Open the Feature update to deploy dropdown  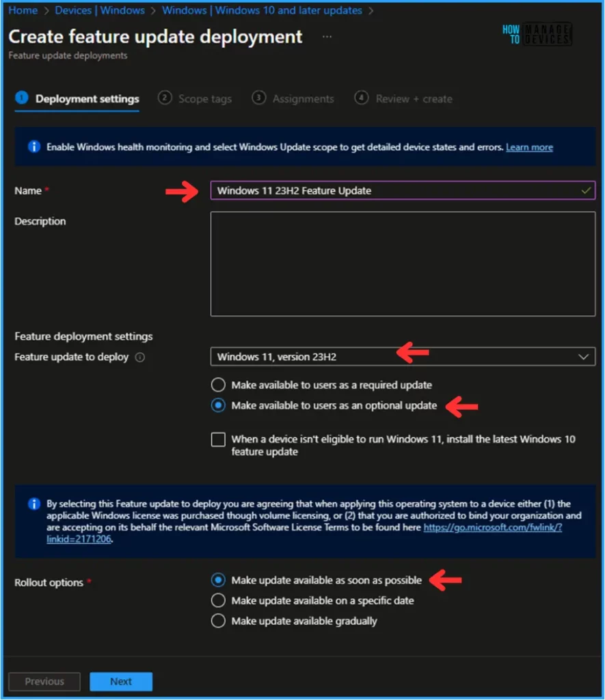tap(403, 357)
